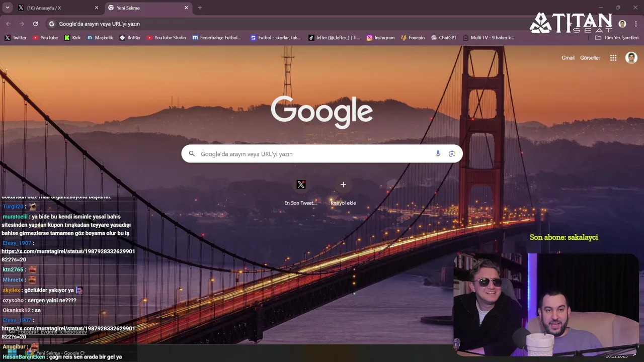Switch to the Yeni Sekme tab

coord(148,8)
